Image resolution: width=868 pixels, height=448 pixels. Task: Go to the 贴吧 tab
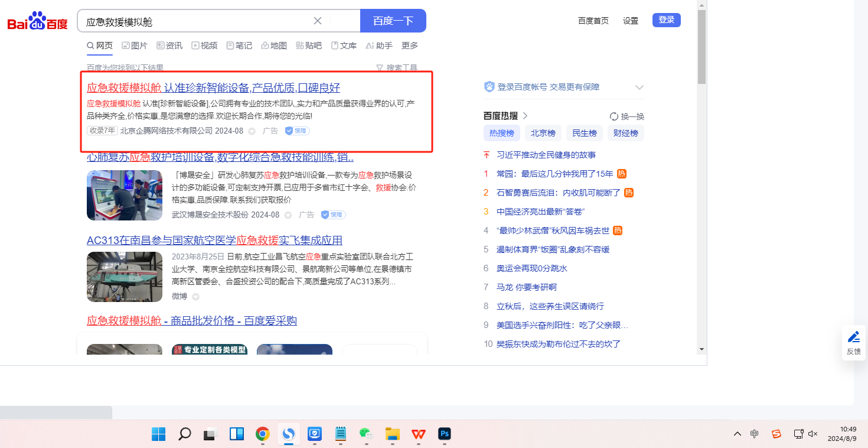309,46
